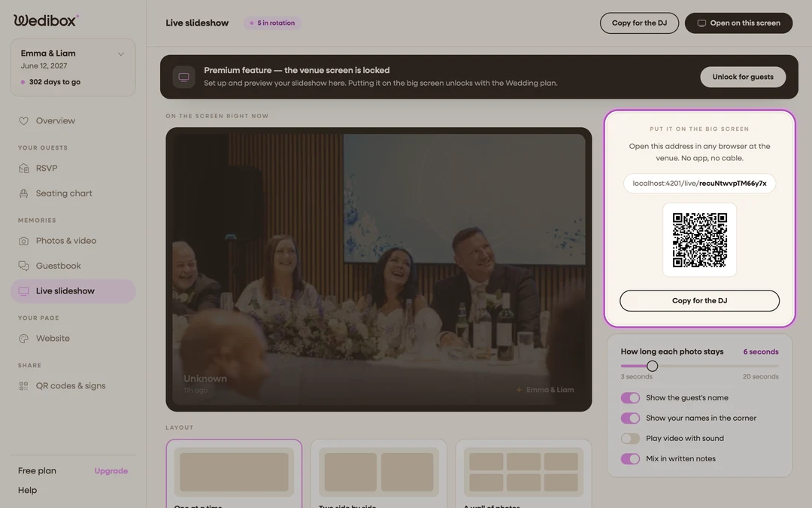This screenshot has height=508, width=812.
Task: Click the Website palette icon
Action: click(x=24, y=339)
